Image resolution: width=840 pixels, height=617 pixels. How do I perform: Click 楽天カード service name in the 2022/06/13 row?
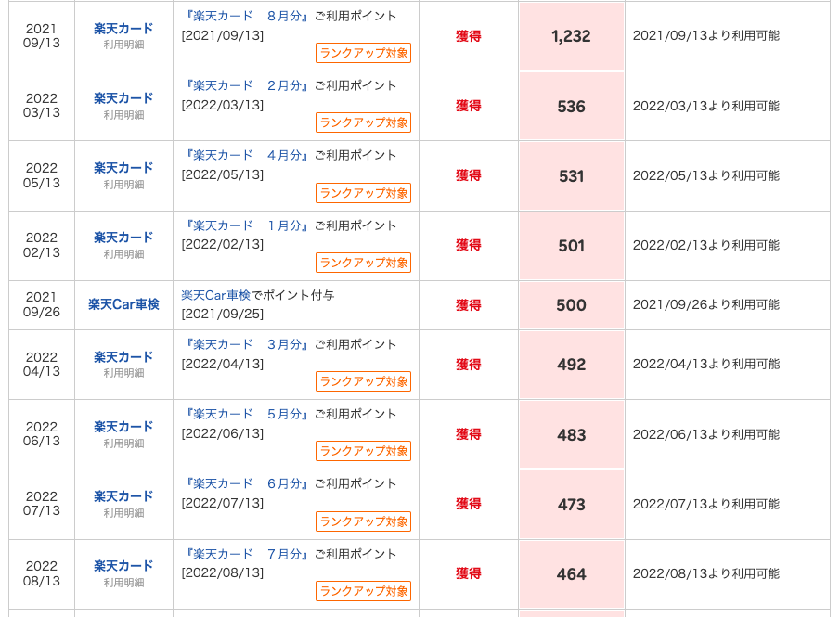pos(123,427)
